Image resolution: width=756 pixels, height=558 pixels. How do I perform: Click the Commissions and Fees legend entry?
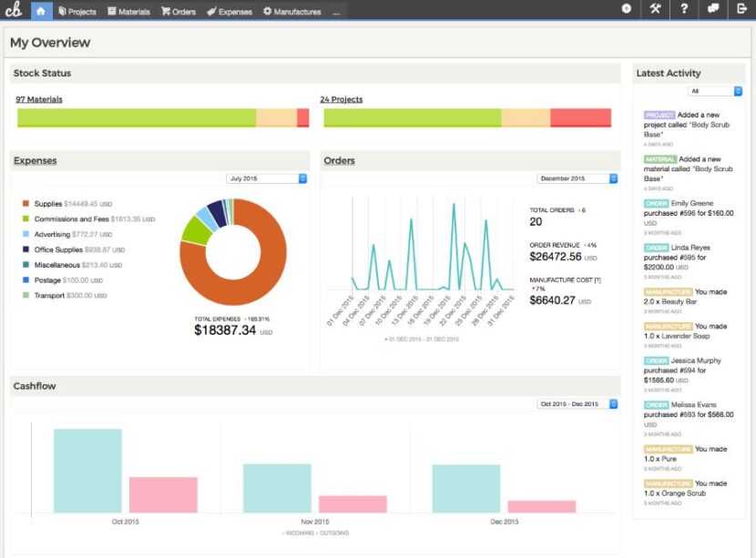point(74,218)
